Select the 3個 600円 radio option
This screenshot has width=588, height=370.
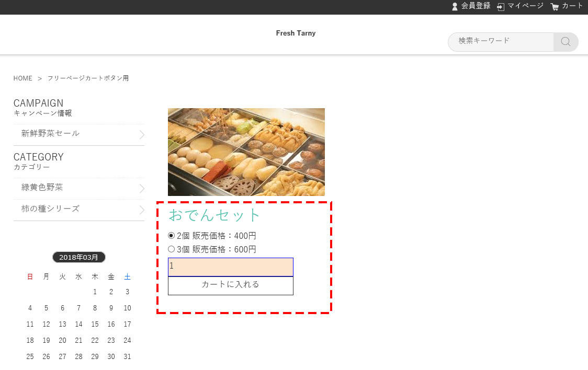[x=172, y=249]
